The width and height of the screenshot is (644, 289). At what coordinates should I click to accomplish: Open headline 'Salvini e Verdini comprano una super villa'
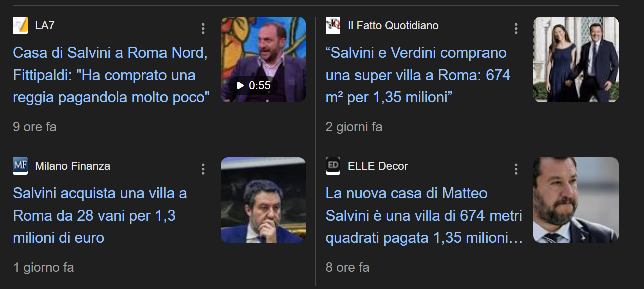417,75
